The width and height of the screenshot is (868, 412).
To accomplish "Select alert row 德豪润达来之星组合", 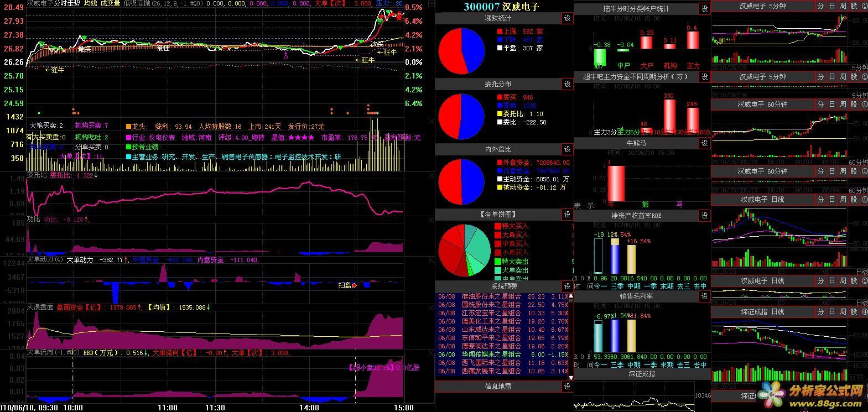I will (x=503, y=346).
